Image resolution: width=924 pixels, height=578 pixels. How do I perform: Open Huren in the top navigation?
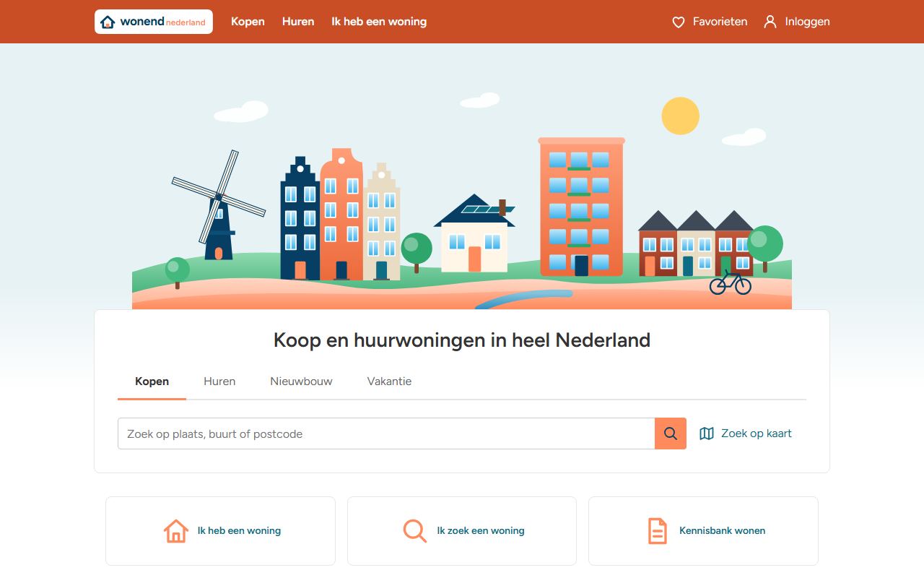coord(298,22)
